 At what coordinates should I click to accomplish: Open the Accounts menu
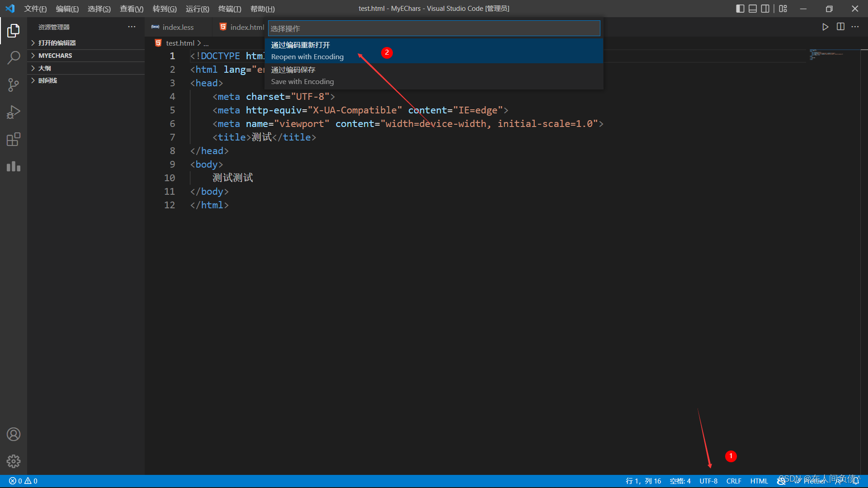14,434
